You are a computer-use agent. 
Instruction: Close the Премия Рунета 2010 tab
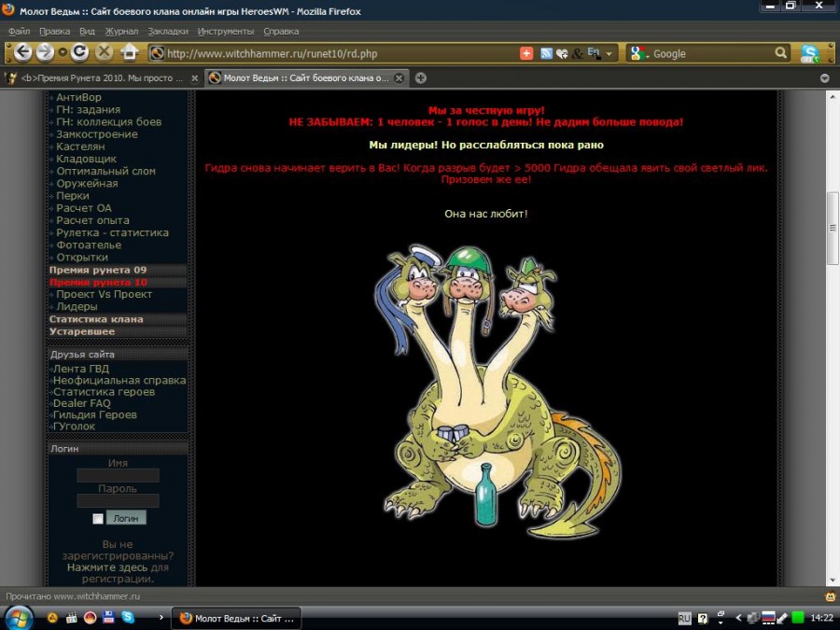[x=195, y=78]
